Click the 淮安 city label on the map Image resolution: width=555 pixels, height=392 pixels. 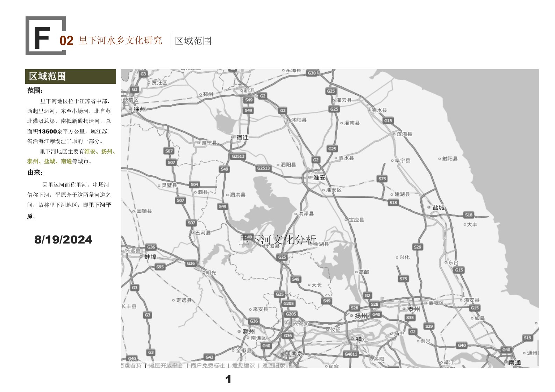(x=319, y=177)
